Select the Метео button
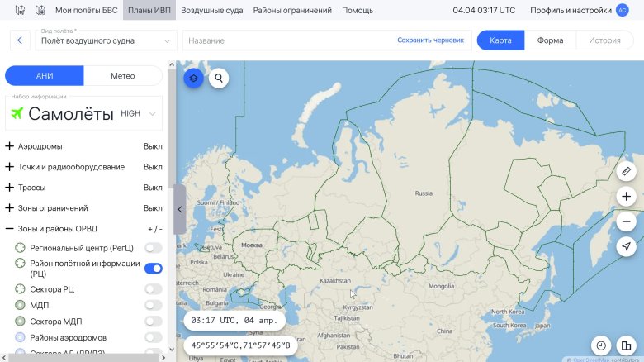Viewport: 644px width, 362px height. tap(122, 76)
